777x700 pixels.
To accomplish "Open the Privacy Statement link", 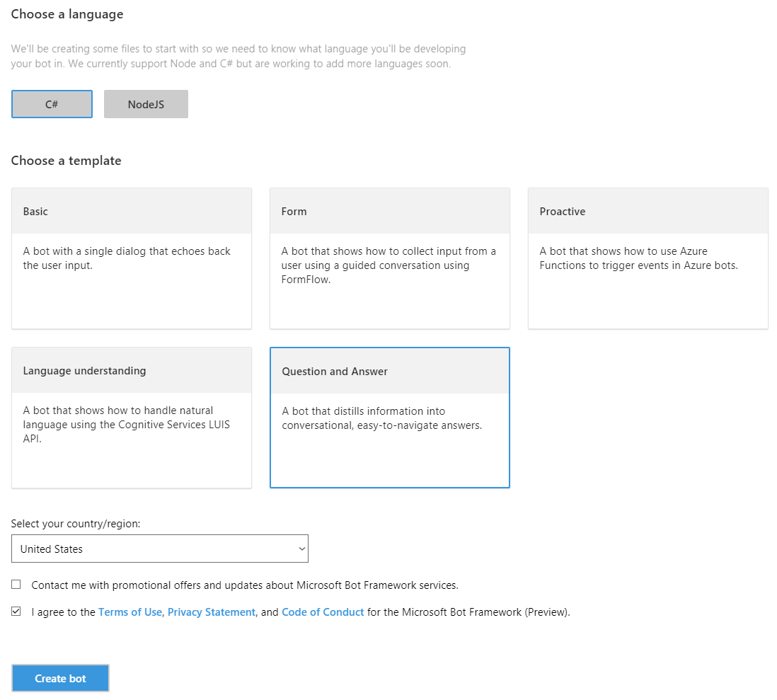I will tap(211, 612).
